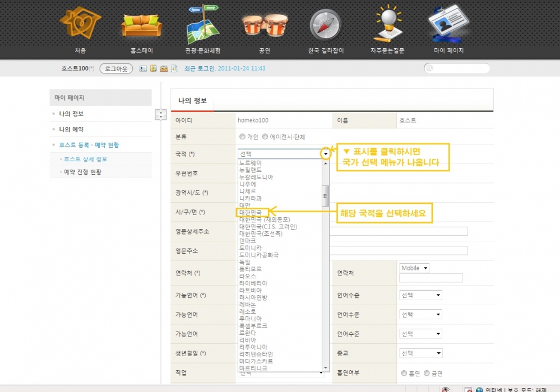The height and width of the screenshot is (392, 560).
Task: Click the search magnifier icon in search box
Action: [429, 68]
